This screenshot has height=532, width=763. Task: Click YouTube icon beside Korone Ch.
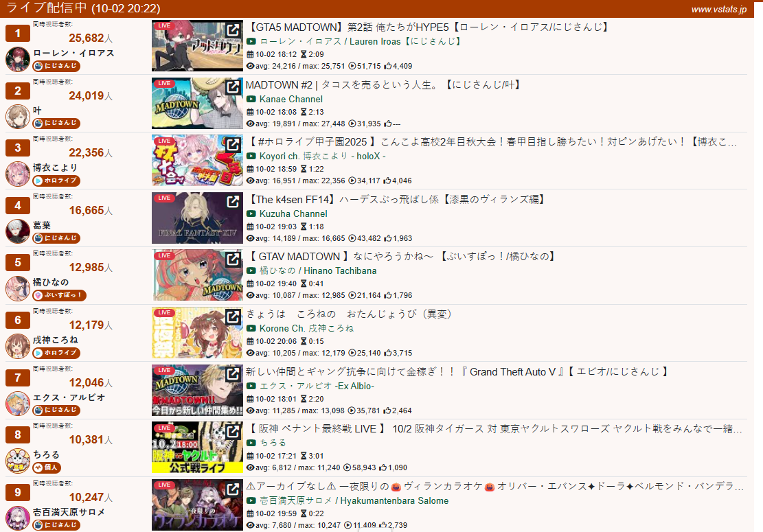click(x=251, y=329)
